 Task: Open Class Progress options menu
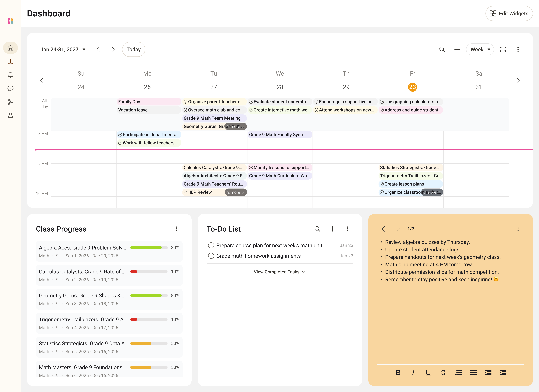click(177, 229)
